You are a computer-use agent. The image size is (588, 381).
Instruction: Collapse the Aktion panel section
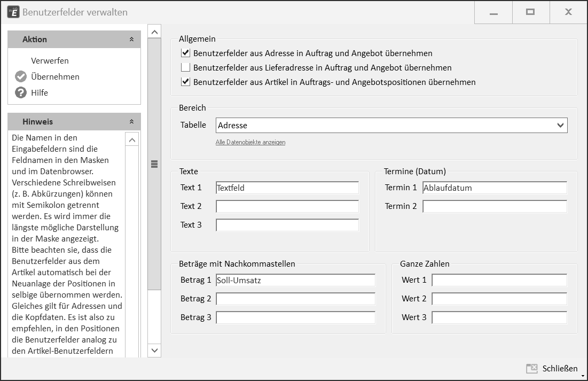coord(131,40)
